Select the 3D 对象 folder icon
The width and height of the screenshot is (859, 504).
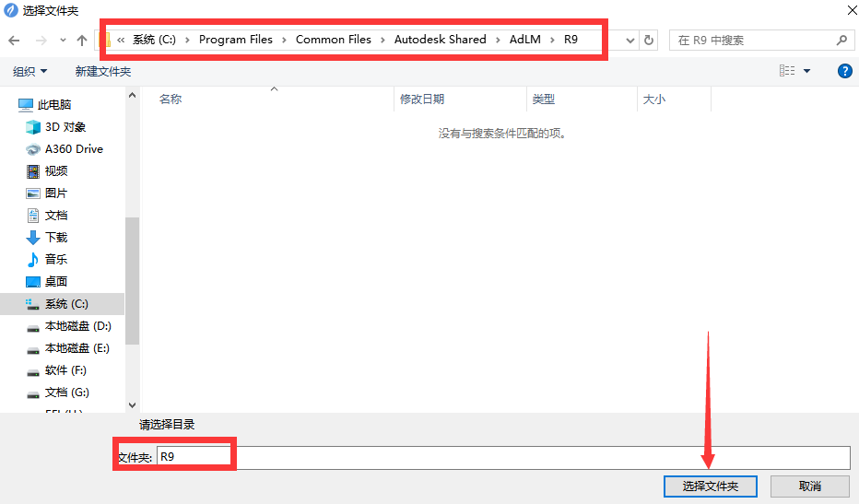click(33, 127)
